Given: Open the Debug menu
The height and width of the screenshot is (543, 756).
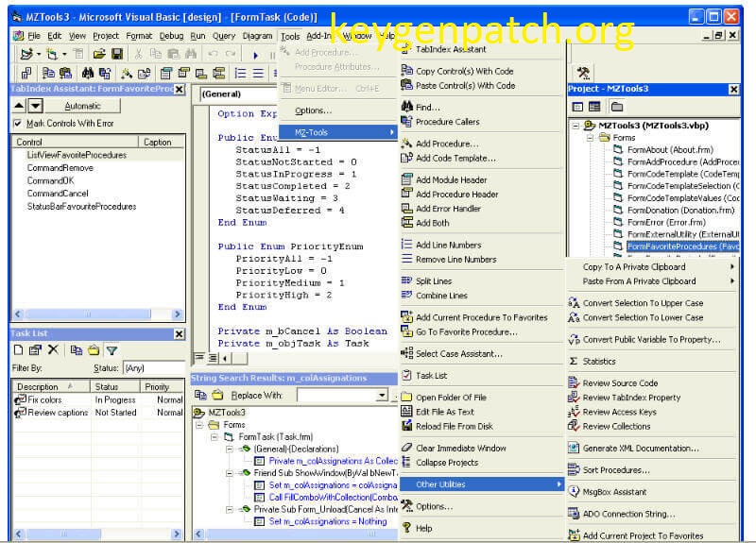Looking at the screenshot, I should click(171, 36).
